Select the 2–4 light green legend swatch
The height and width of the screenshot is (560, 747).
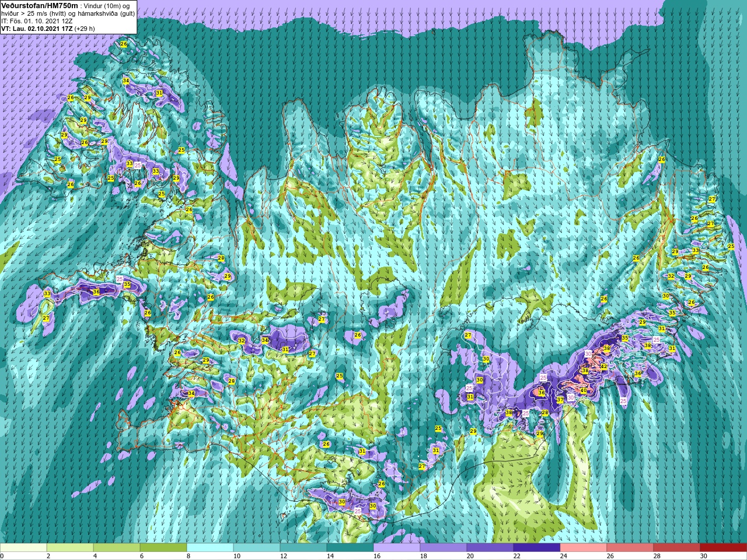pos(70,548)
